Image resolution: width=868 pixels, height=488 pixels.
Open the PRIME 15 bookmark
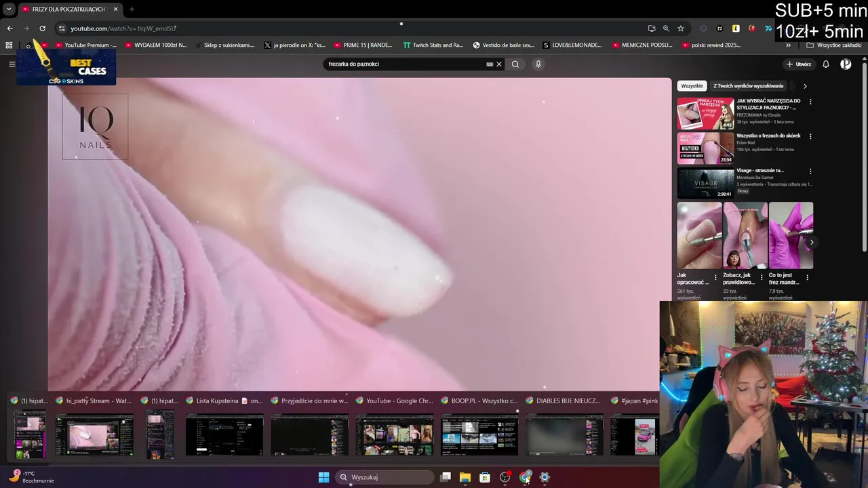pyautogui.click(x=363, y=45)
